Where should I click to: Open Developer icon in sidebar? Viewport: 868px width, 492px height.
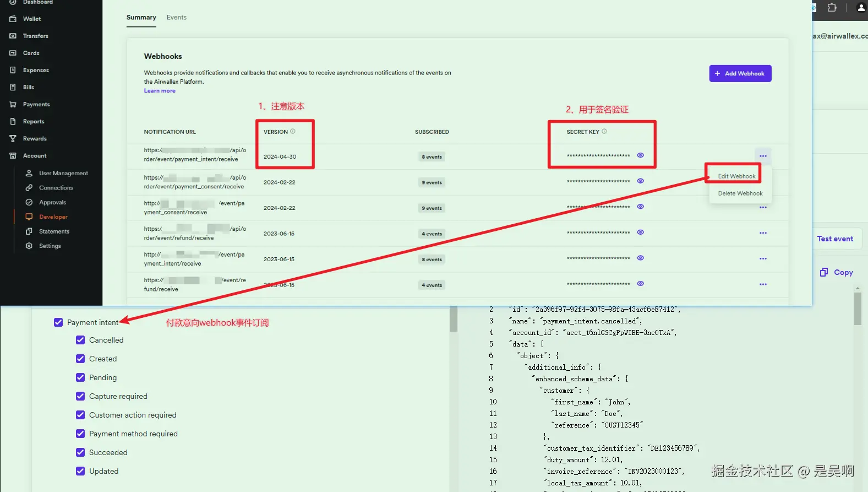click(29, 217)
